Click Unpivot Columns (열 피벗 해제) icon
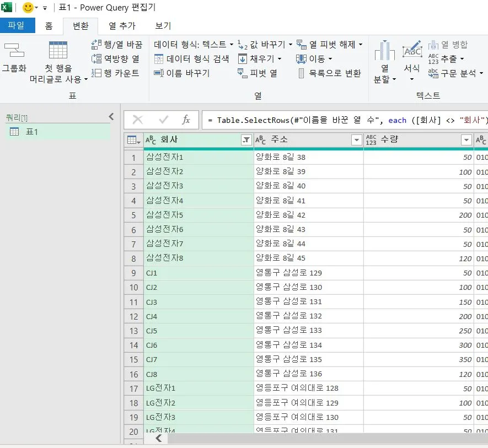Viewport: 488px width, 448px height. click(x=301, y=45)
